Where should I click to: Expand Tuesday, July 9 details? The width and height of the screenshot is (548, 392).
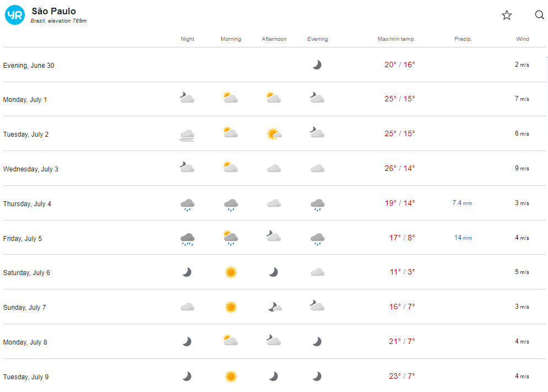[x=275, y=376]
